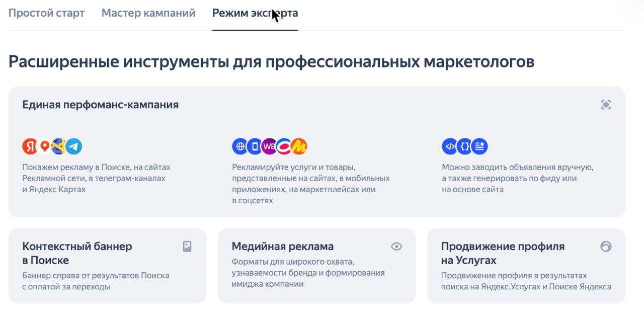Image resolution: width=644 pixels, height=321 pixels.
Task: Click the text document lines icon
Action: point(479,146)
